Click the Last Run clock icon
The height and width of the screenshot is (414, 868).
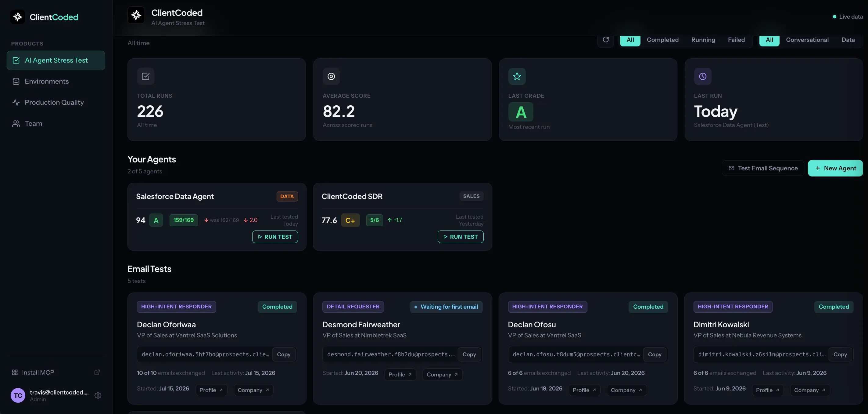[703, 76]
